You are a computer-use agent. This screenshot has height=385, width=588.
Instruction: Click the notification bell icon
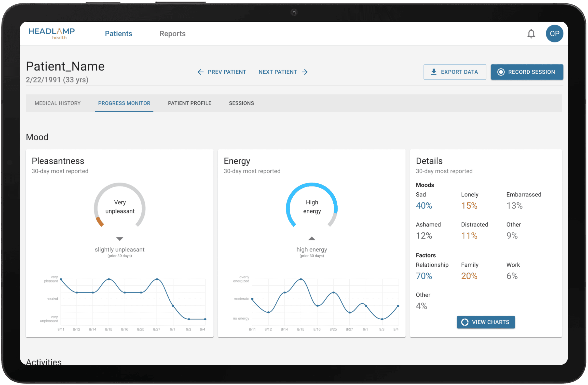pyautogui.click(x=531, y=34)
